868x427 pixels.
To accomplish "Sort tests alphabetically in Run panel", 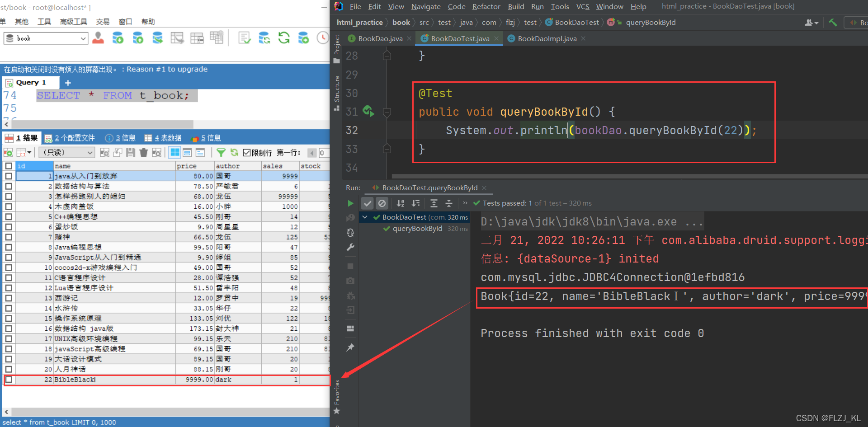I will [x=401, y=203].
